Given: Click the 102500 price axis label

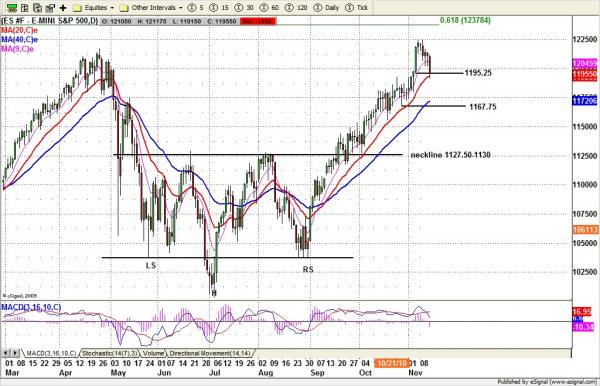Looking at the screenshot, I should point(584,272).
